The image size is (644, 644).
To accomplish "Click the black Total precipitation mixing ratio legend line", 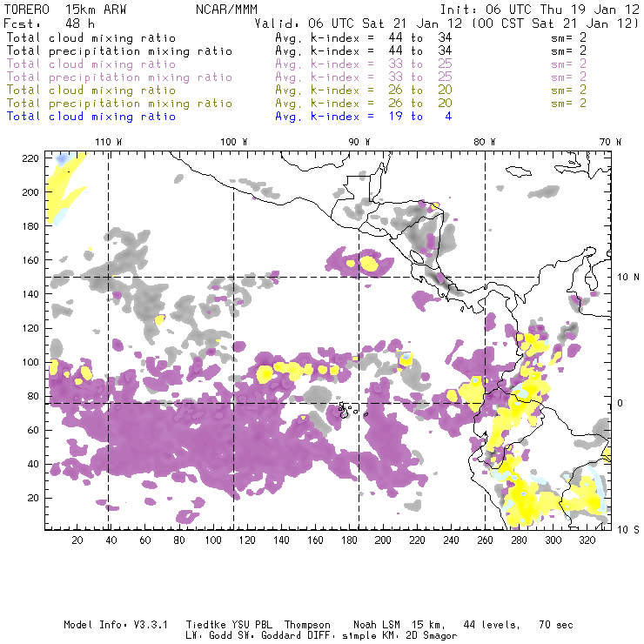I will 118,51.
